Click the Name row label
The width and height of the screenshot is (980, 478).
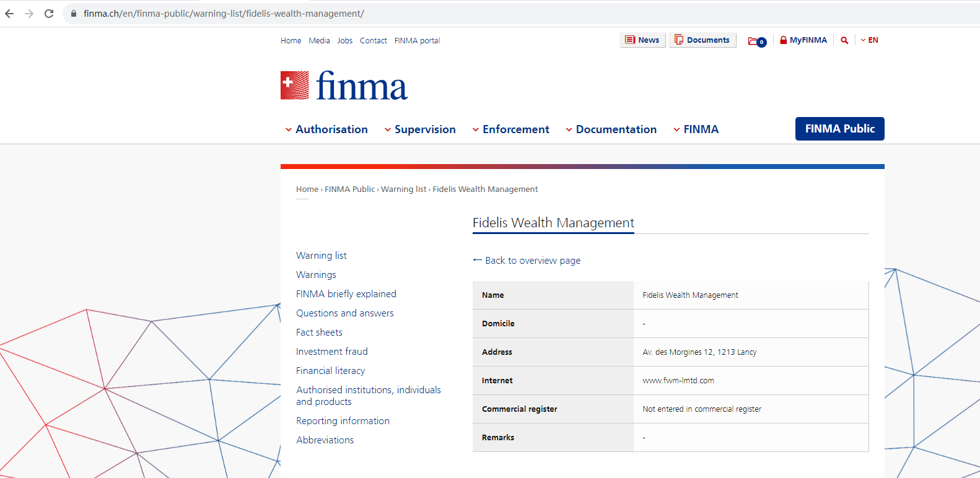(x=493, y=295)
